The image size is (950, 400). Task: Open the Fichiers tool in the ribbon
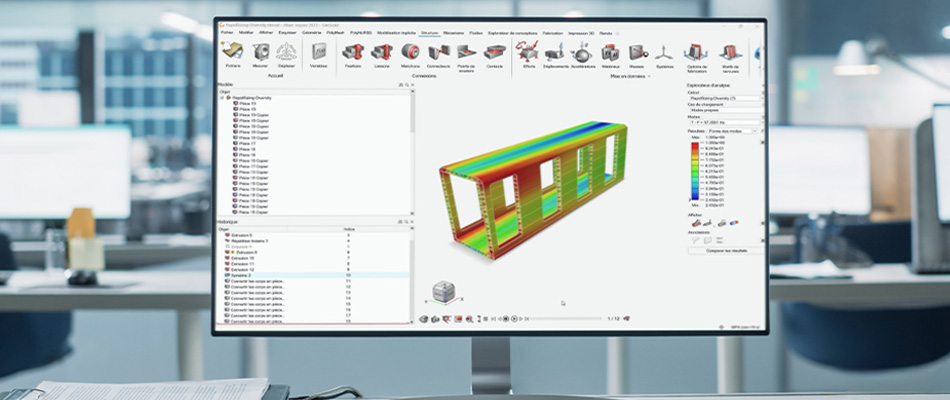pyautogui.click(x=233, y=54)
